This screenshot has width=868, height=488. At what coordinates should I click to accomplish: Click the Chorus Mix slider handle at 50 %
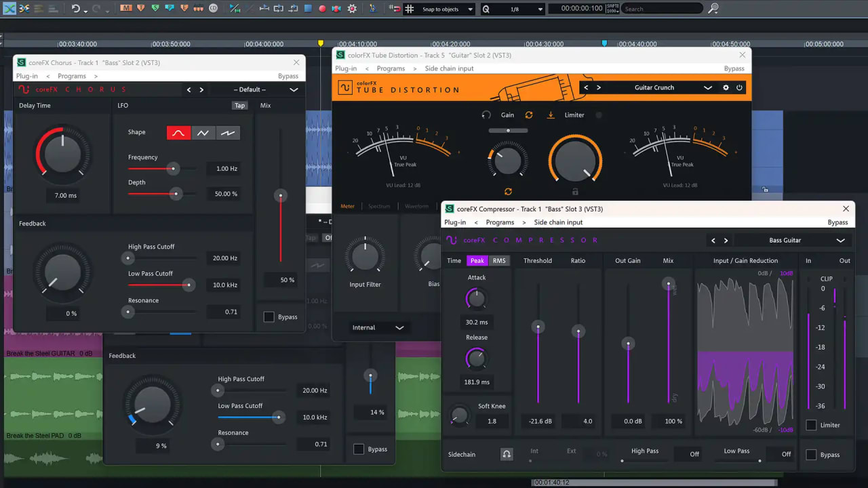(x=280, y=195)
